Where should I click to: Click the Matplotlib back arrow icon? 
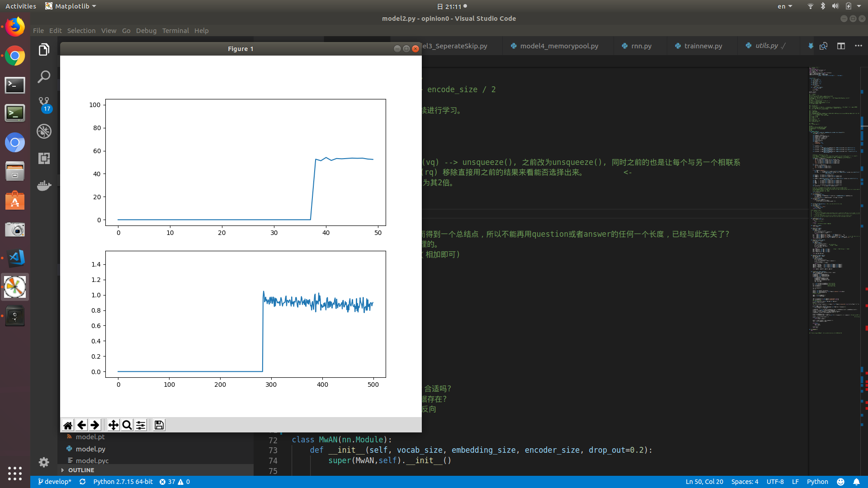click(81, 425)
